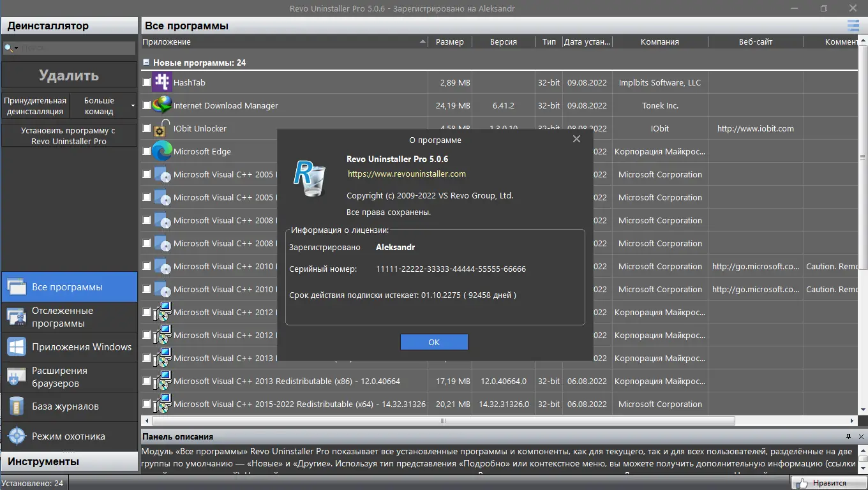Click the serial number "11111-22222-33333-44444-55555-66666"

pyautogui.click(x=451, y=269)
